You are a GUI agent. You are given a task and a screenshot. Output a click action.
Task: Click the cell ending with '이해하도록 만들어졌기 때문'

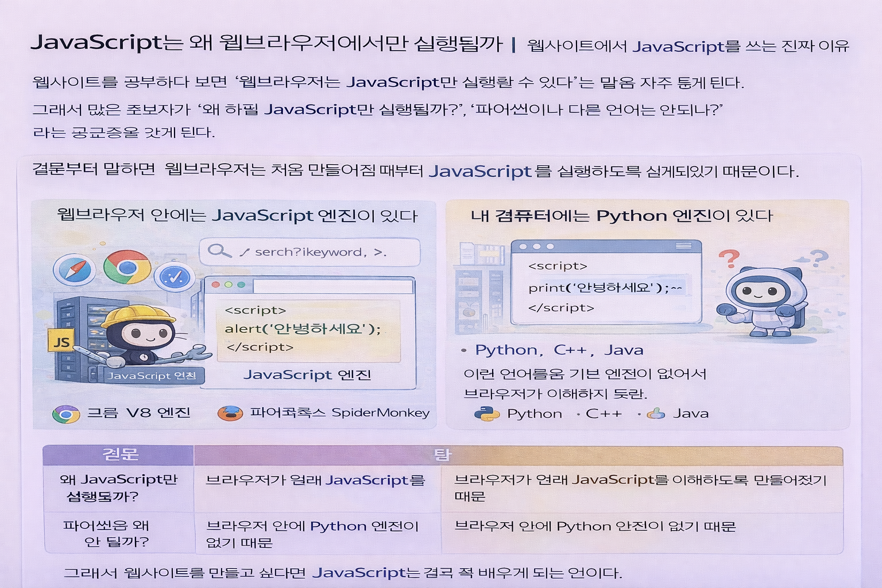point(641,489)
